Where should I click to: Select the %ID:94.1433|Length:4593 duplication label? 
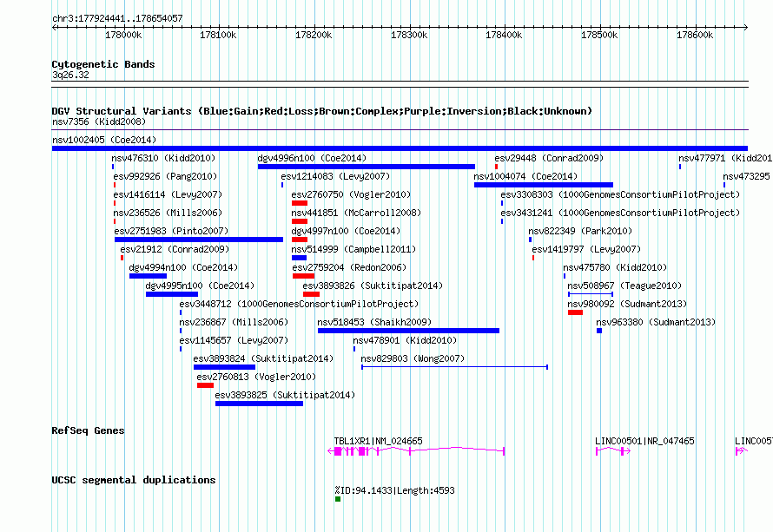(394, 490)
